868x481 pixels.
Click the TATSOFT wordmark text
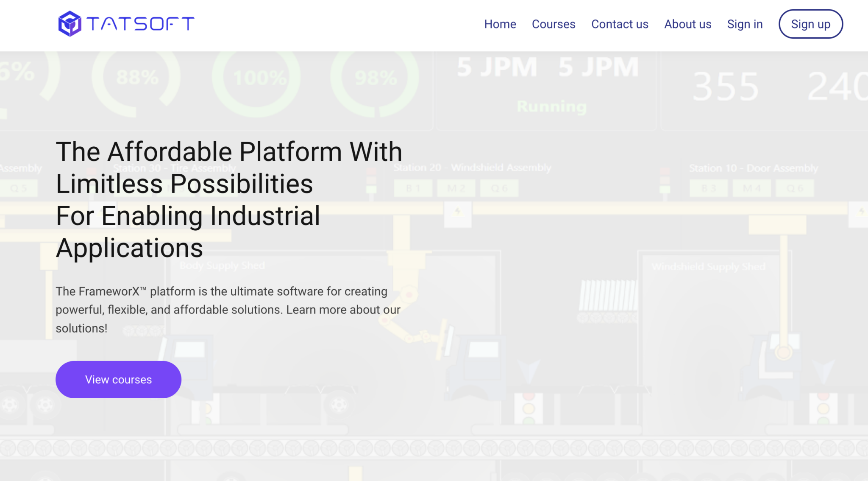140,24
